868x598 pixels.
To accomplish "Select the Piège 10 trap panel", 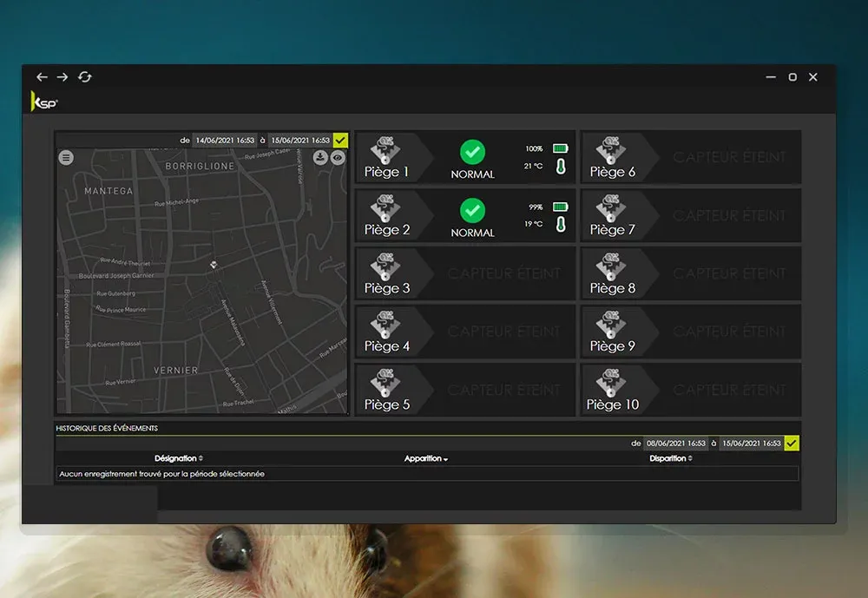I will click(690, 391).
